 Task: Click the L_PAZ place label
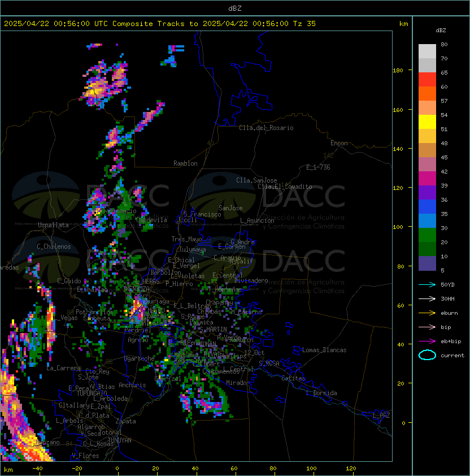381,416
